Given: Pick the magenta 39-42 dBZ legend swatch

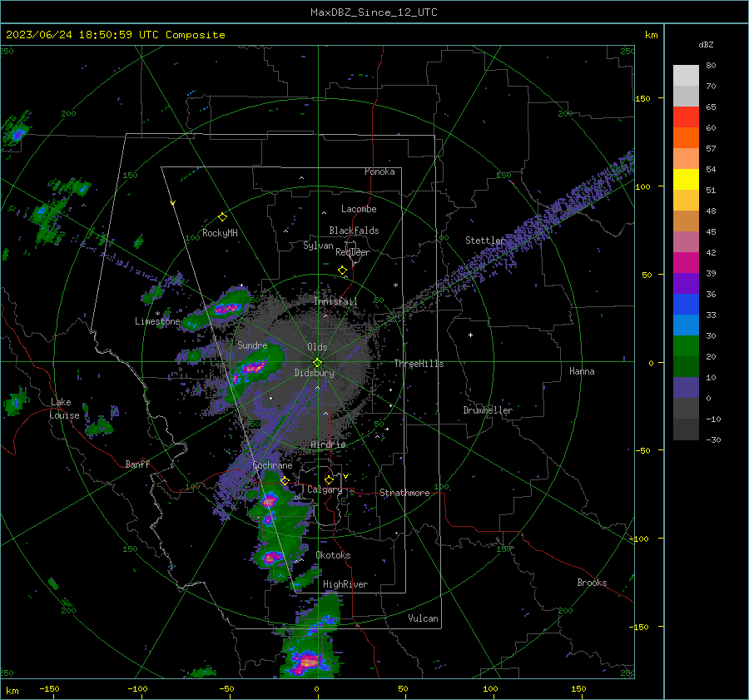Looking at the screenshot, I should click(x=686, y=263).
